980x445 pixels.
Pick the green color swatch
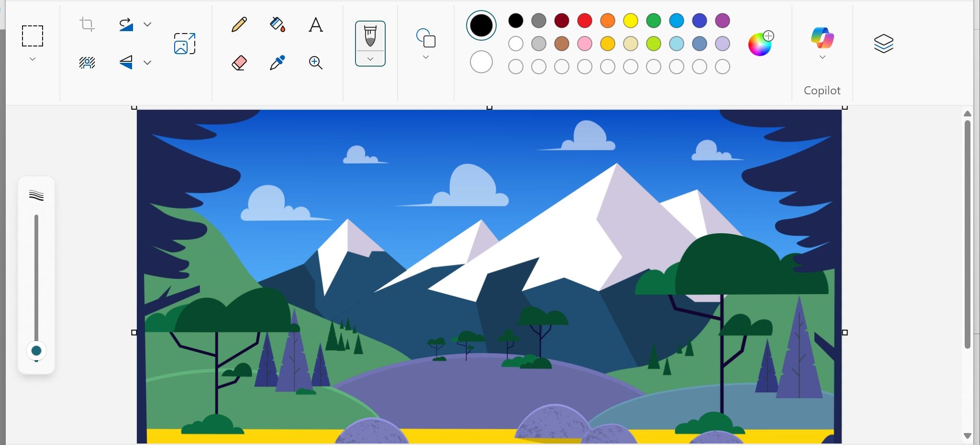point(654,21)
